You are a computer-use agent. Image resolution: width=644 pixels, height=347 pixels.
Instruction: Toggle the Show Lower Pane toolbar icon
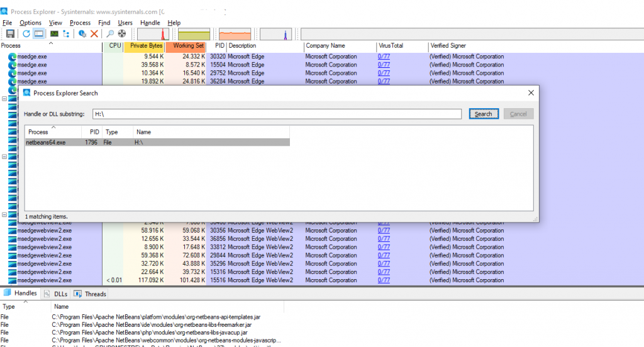(x=38, y=34)
